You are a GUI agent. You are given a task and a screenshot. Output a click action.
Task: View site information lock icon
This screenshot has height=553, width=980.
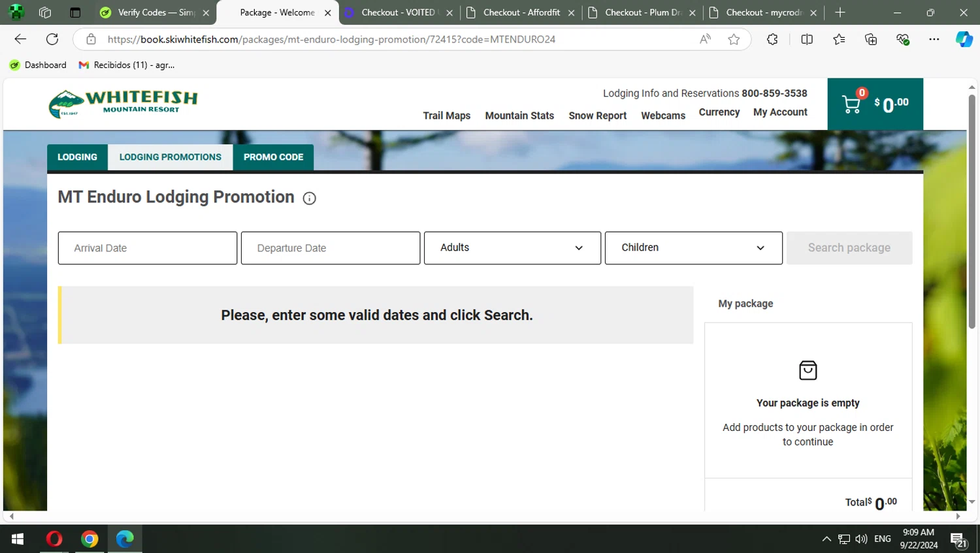pyautogui.click(x=91, y=39)
